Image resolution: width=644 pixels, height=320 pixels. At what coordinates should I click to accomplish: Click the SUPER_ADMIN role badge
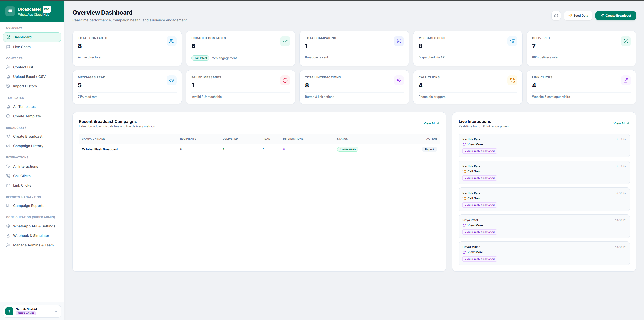click(26, 313)
